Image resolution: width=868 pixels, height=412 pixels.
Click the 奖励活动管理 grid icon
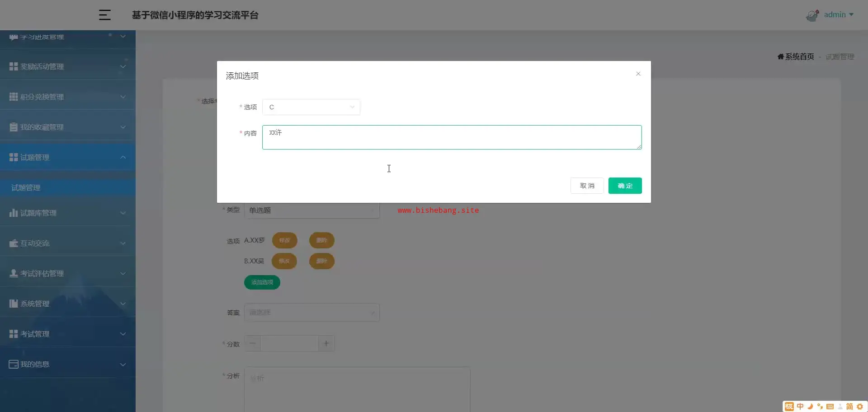click(14, 66)
